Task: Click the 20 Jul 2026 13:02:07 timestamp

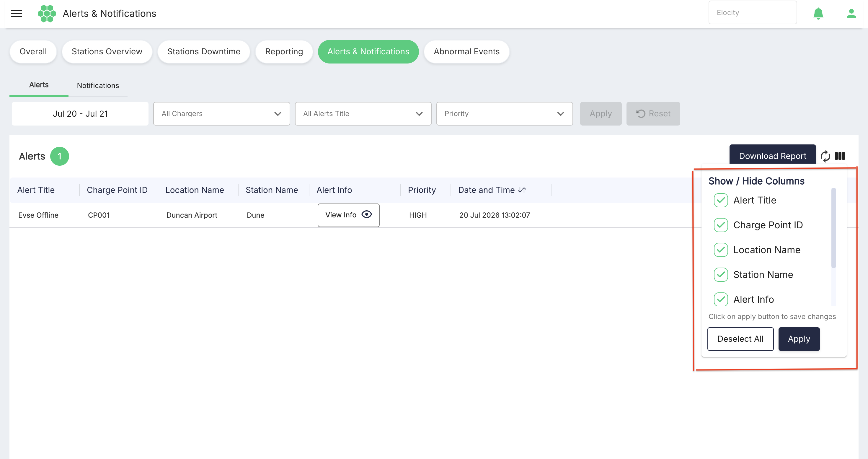Action: tap(494, 215)
